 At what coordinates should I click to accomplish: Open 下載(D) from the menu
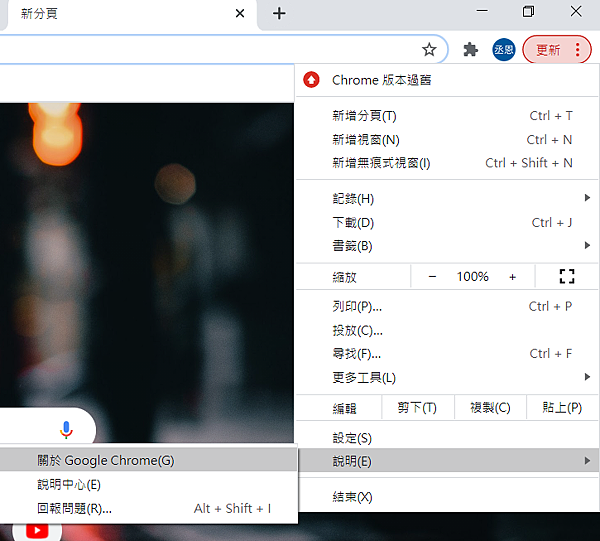447,222
